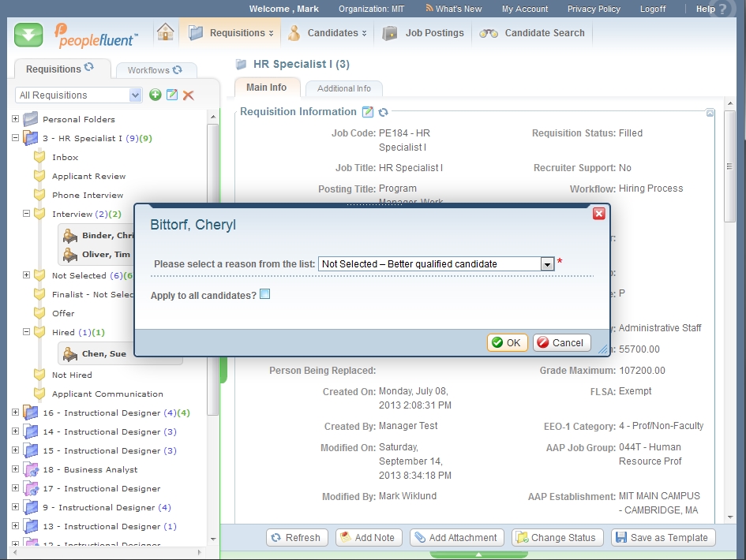Click green add requisition plus icon

(156, 95)
